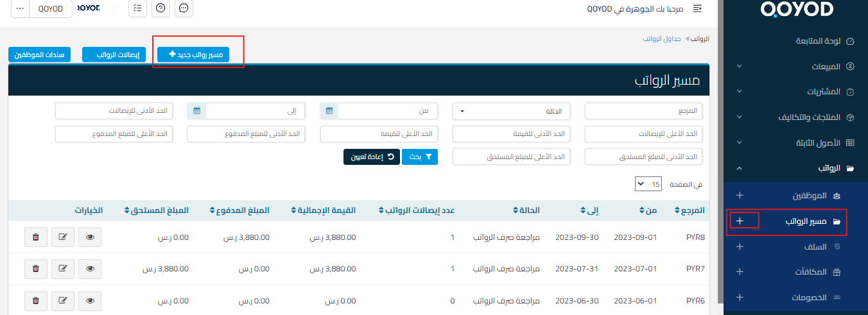The image size is (868, 315).
Task: Click the PYR7 reference cell
Action: (695, 269)
